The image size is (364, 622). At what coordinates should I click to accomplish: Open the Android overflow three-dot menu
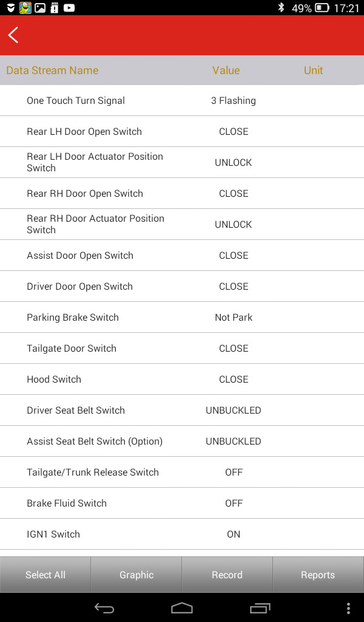[348, 608]
